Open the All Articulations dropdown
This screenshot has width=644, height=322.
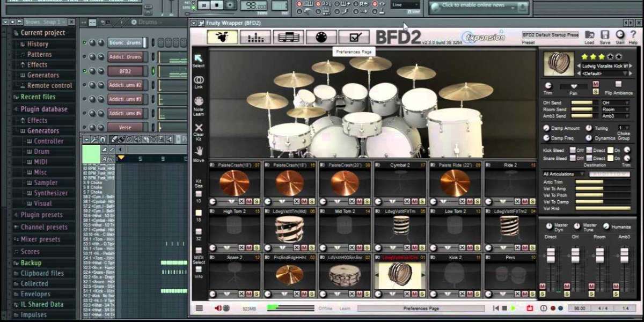click(x=564, y=174)
